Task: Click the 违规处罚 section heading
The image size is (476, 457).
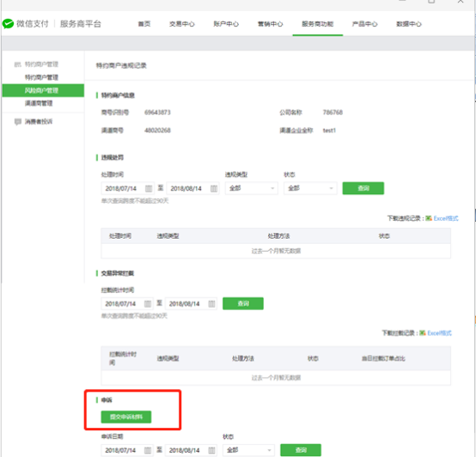Action: tap(112, 157)
